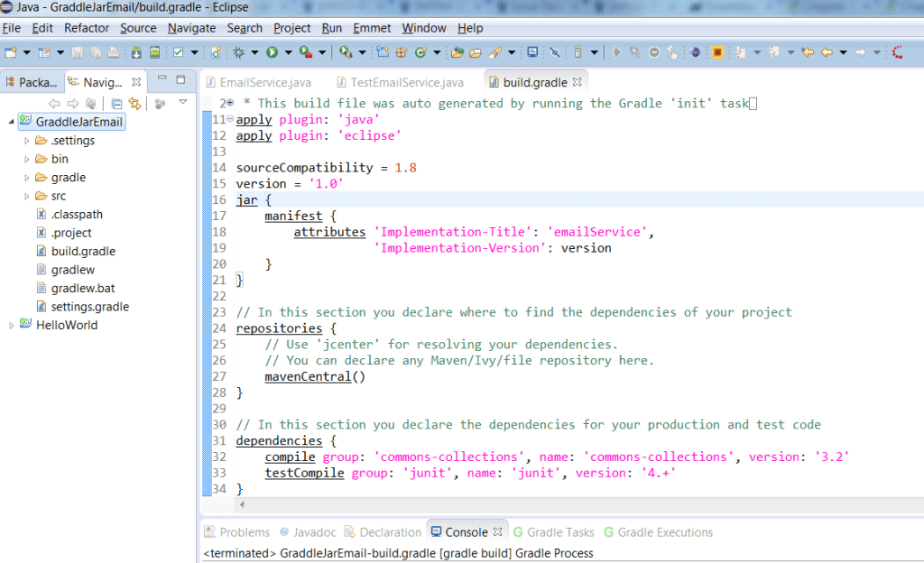The width and height of the screenshot is (924, 563).
Task: Select build.gradle in Navigator tree
Action: coord(83,252)
